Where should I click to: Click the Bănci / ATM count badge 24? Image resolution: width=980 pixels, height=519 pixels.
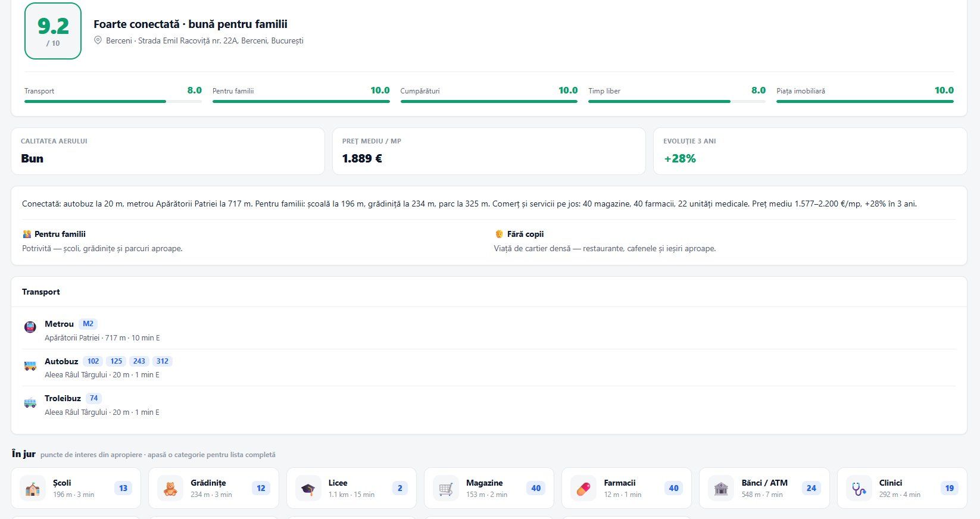[812, 488]
